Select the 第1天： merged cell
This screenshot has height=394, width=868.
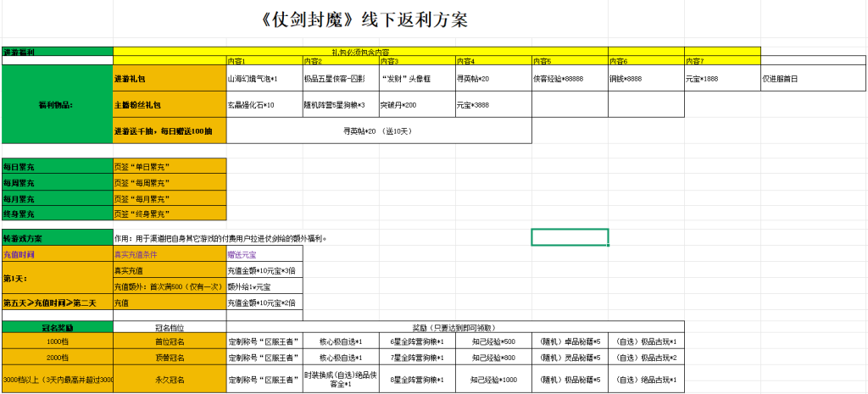(58, 279)
